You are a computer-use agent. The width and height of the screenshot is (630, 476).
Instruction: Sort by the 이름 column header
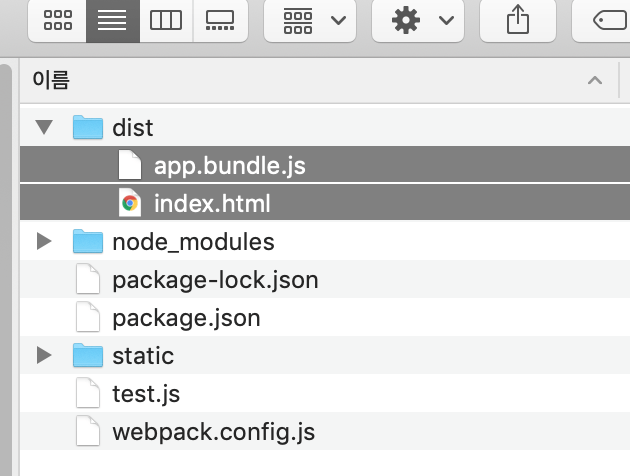tap(52, 80)
